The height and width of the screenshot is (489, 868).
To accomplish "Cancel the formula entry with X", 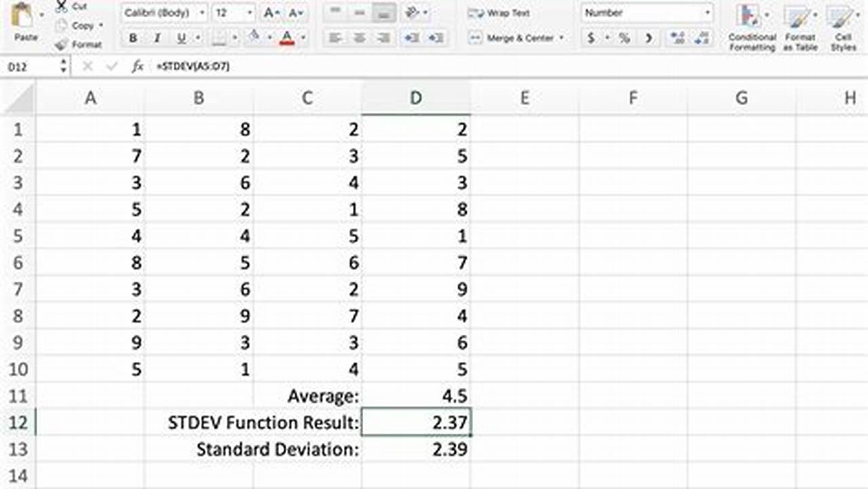I will pos(88,66).
